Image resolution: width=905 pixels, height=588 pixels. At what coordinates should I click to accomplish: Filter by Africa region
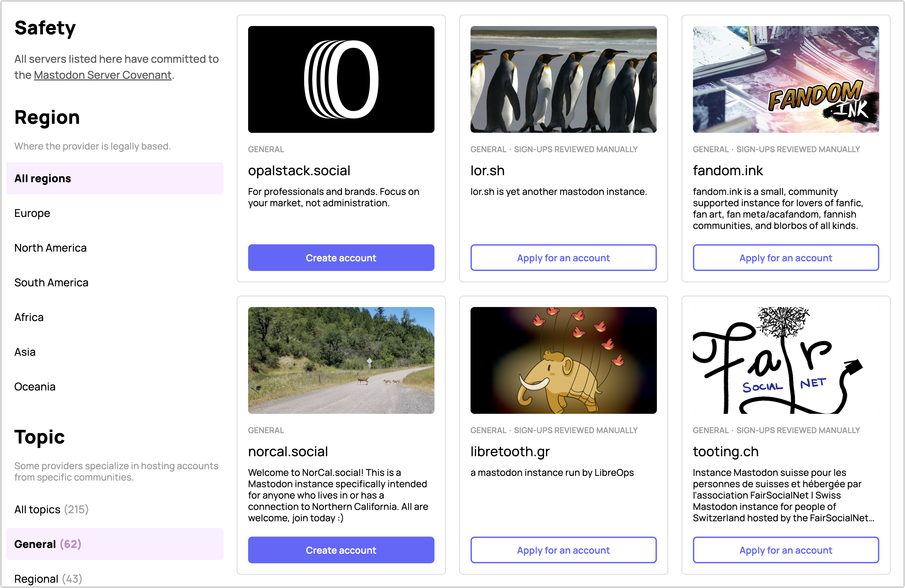pyautogui.click(x=29, y=317)
